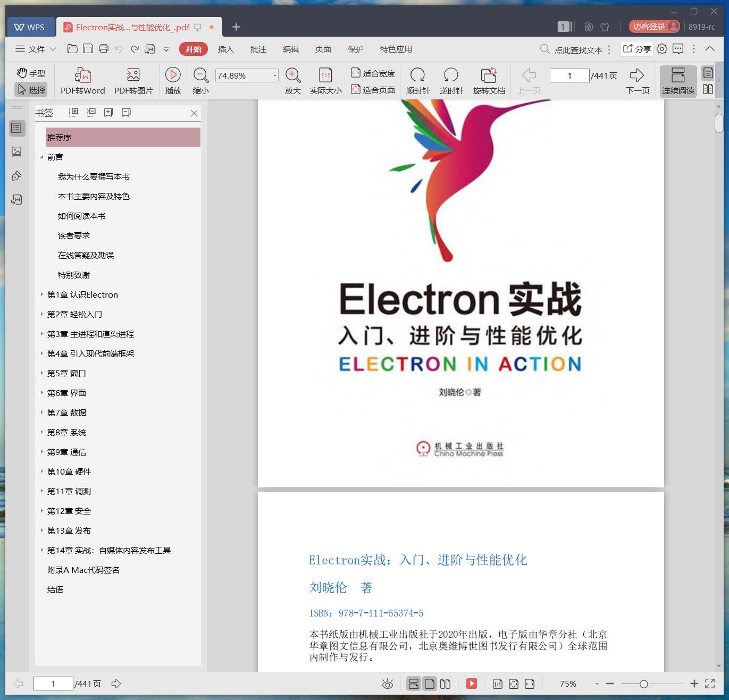Screen dimensions: 729x700
Task: Collapse the ribbon with the up chevron
Action: 710,49
